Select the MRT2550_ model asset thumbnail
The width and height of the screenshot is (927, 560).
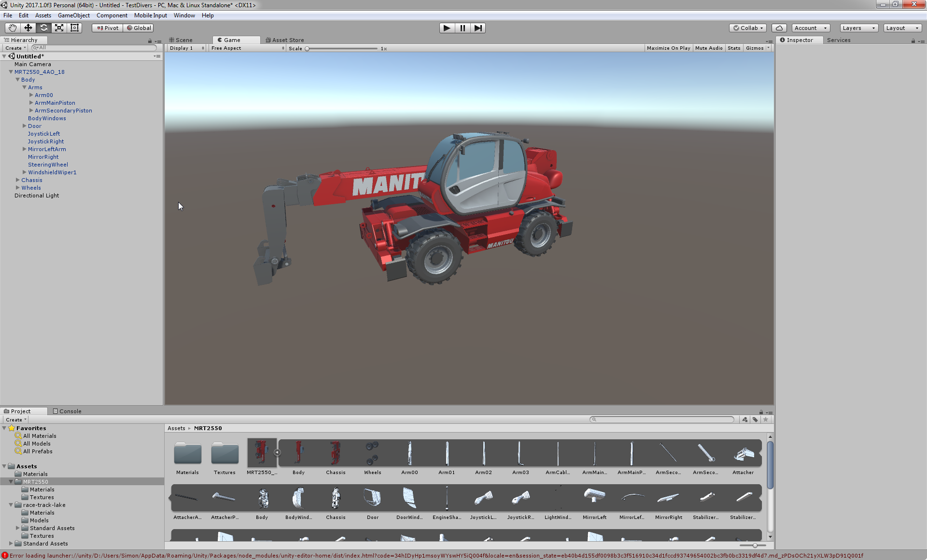click(262, 453)
